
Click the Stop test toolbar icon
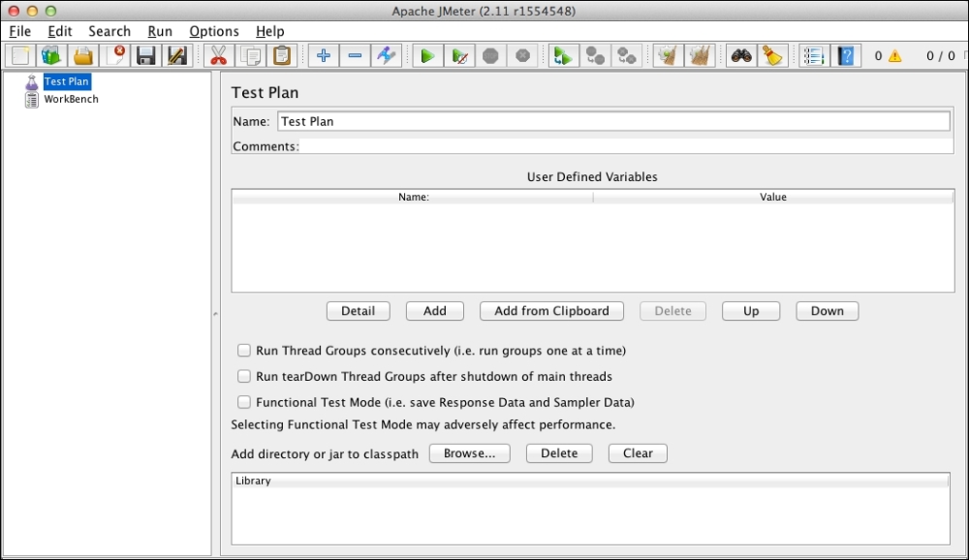pos(490,55)
